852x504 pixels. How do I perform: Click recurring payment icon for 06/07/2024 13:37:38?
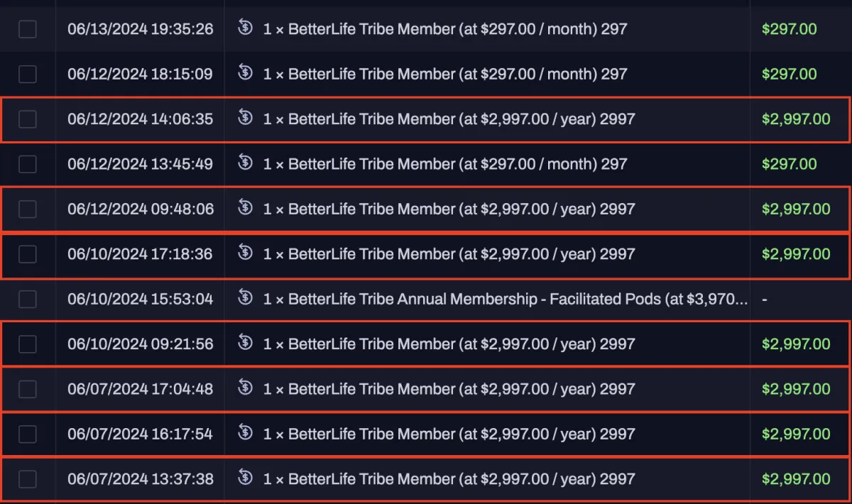click(246, 478)
